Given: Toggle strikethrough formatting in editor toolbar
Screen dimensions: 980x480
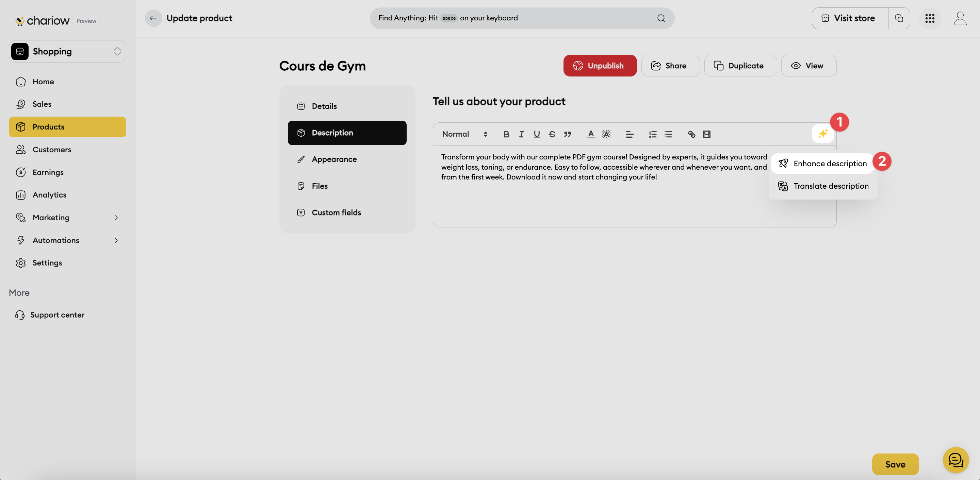Looking at the screenshot, I should pyautogui.click(x=552, y=134).
